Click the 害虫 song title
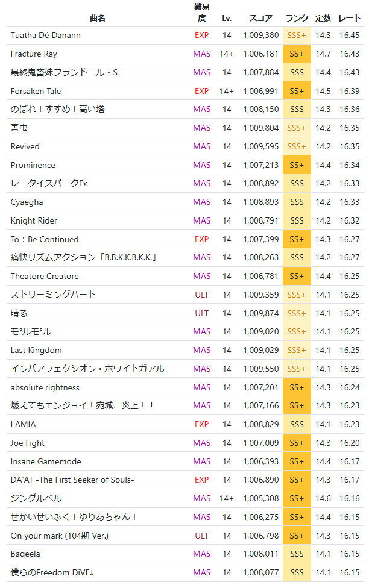This screenshot has height=588, width=369. pos(19,128)
